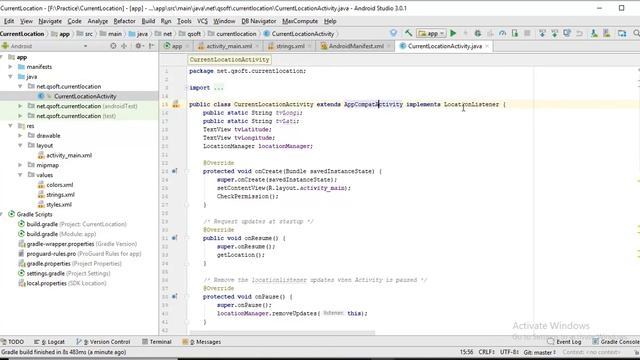Click the Git: master branch status widget
Image resolution: width=640 pixels, height=360 pixels.
click(x=539, y=352)
